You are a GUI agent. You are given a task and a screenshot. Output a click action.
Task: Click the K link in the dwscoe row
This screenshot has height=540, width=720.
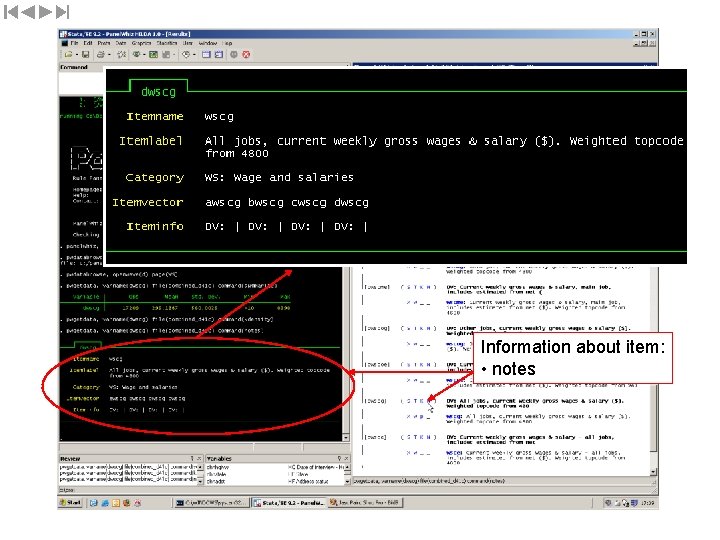coord(422,365)
